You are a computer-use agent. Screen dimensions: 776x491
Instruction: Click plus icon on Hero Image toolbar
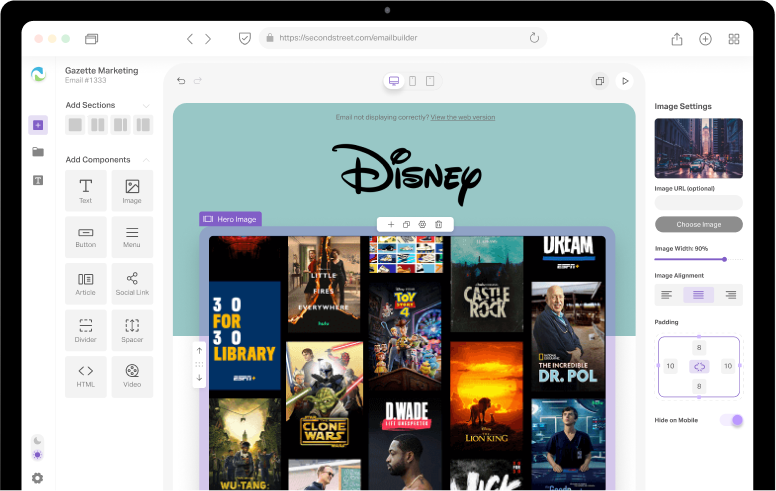pyautogui.click(x=391, y=224)
